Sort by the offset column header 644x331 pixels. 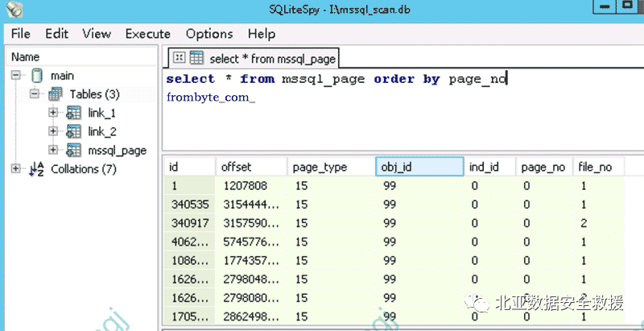251,167
